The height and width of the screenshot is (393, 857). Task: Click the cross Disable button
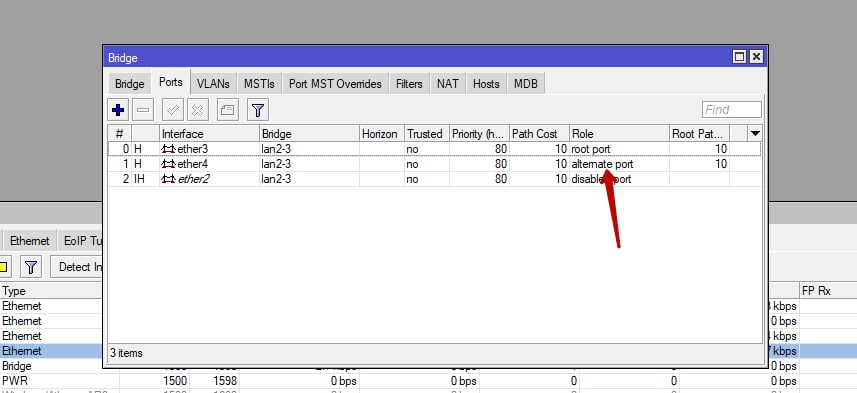[x=198, y=110]
